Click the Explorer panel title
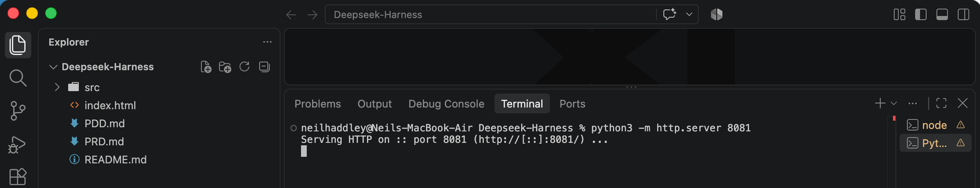980x188 pixels. 68,42
